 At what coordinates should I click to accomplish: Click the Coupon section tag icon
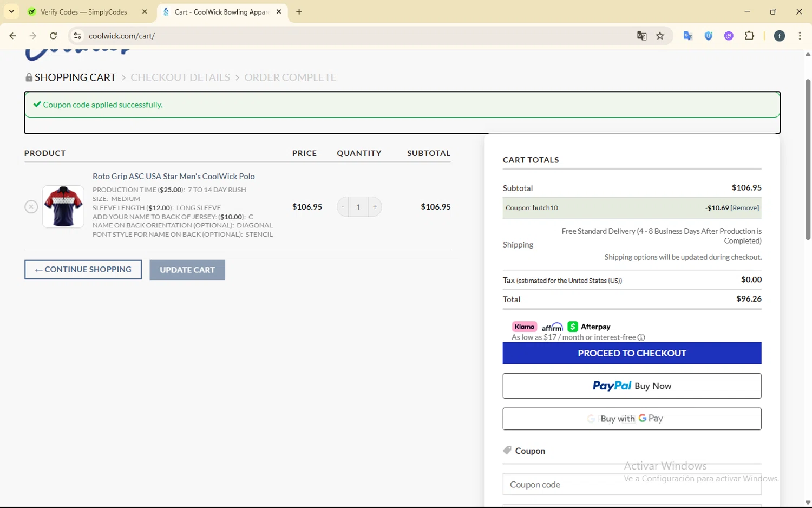pos(507,450)
